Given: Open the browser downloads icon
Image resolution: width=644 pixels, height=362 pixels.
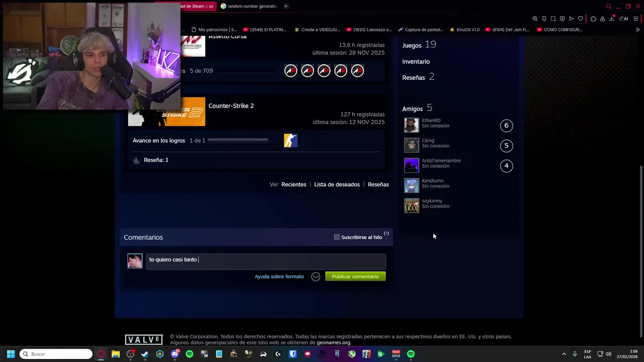Looking at the screenshot, I should [x=612, y=19].
